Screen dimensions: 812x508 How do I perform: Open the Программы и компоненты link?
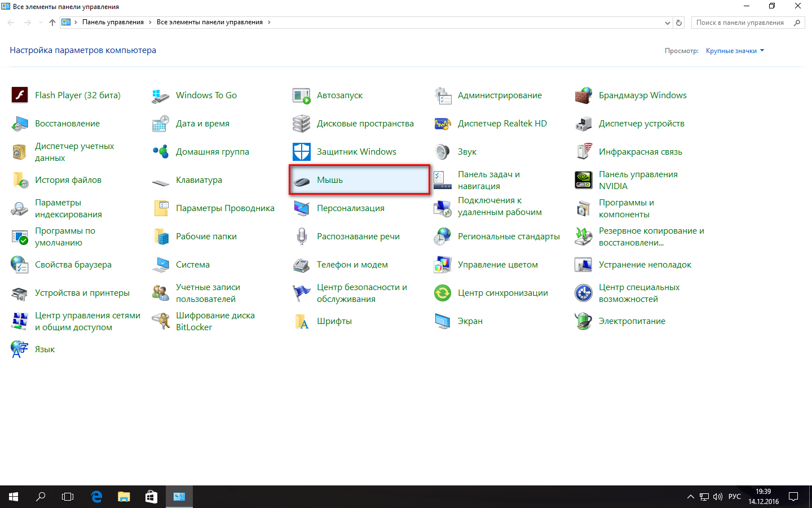pyautogui.click(x=626, y=208)
